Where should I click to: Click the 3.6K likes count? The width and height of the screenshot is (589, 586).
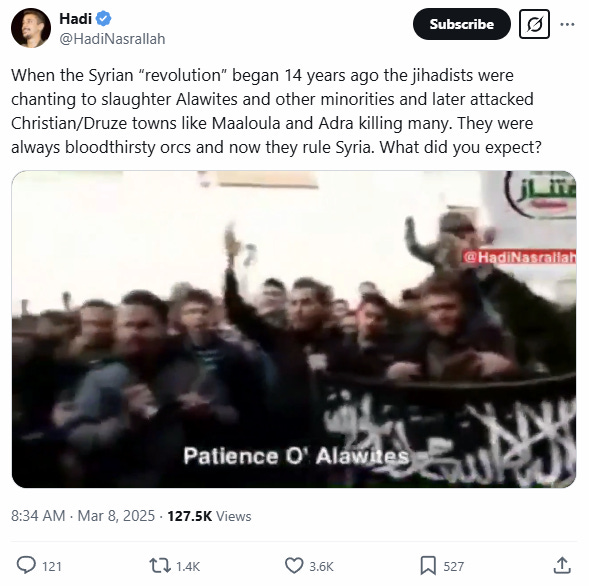321,566
